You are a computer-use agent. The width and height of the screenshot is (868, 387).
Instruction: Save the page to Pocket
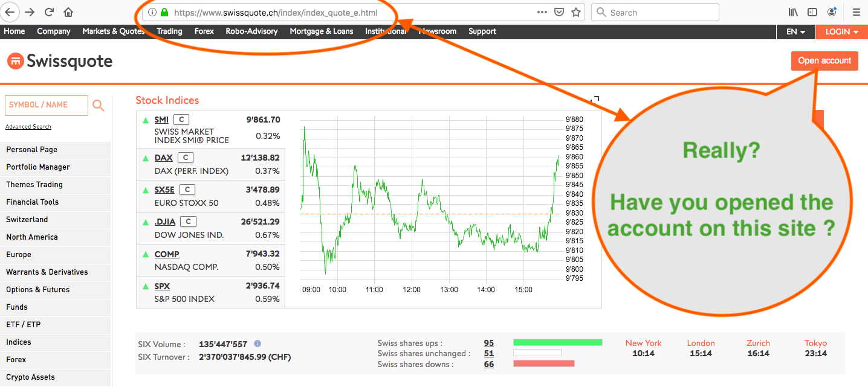tap(560, 12)
